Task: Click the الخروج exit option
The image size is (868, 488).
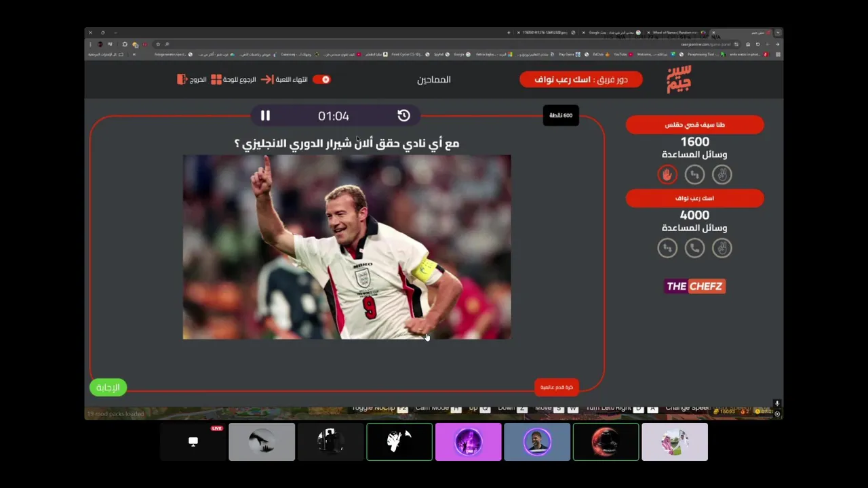Action: point(192,79)
